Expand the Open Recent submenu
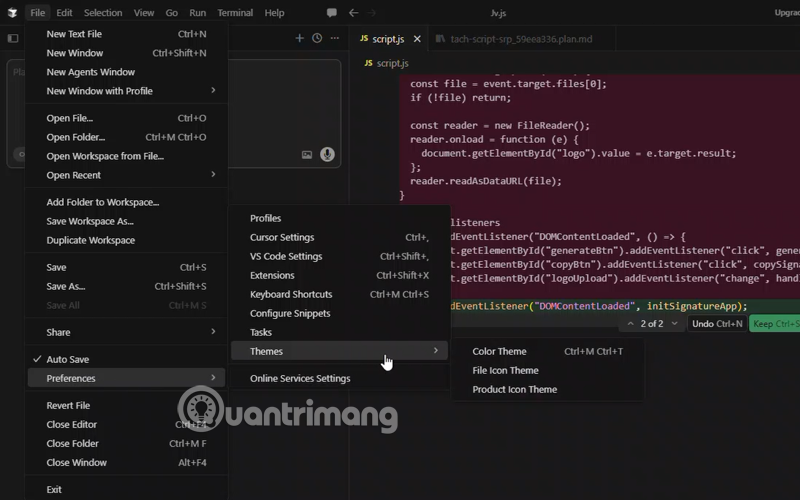Viewport: 800px width, 500px height. tap(126, 175)
